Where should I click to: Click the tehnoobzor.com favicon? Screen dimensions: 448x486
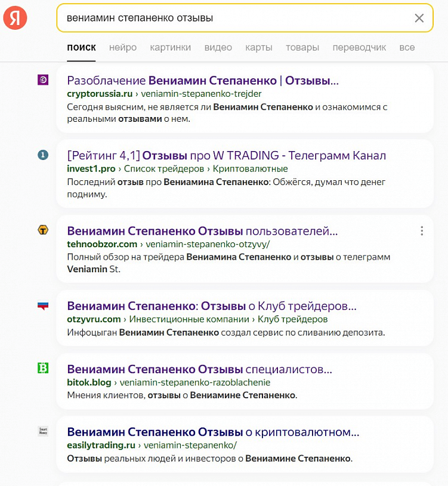coord(42,229)
